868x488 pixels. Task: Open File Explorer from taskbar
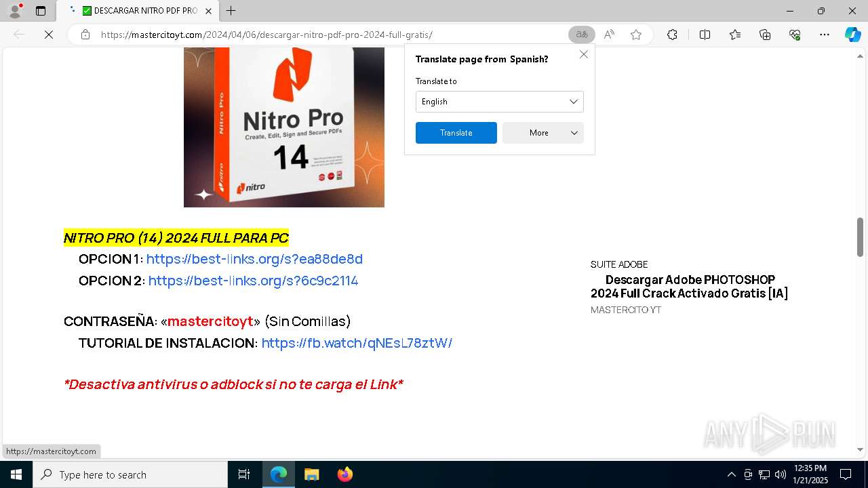click(311, 474)
